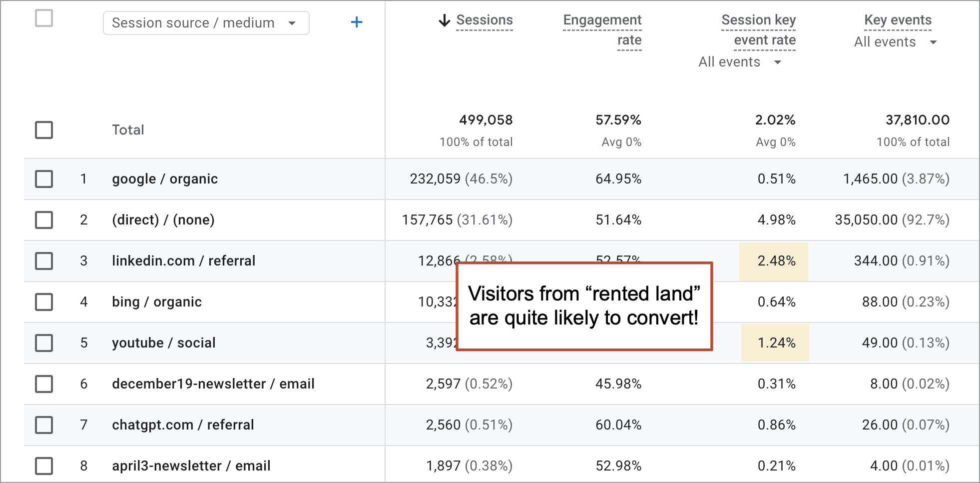The image size is (980, 483).
Task: Click the Session key event rate header
Action: pyautogui.click(x=759, y=30)
